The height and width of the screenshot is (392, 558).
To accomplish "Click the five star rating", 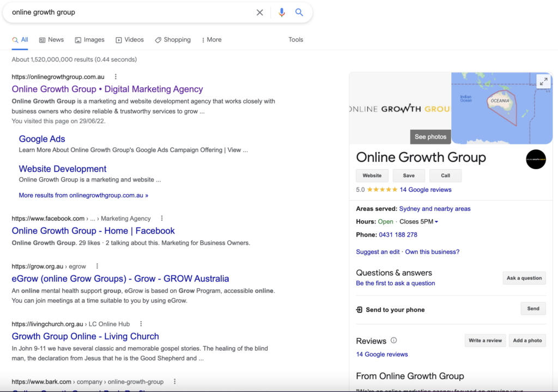I will pyautogui.click(x=382, y=189).
